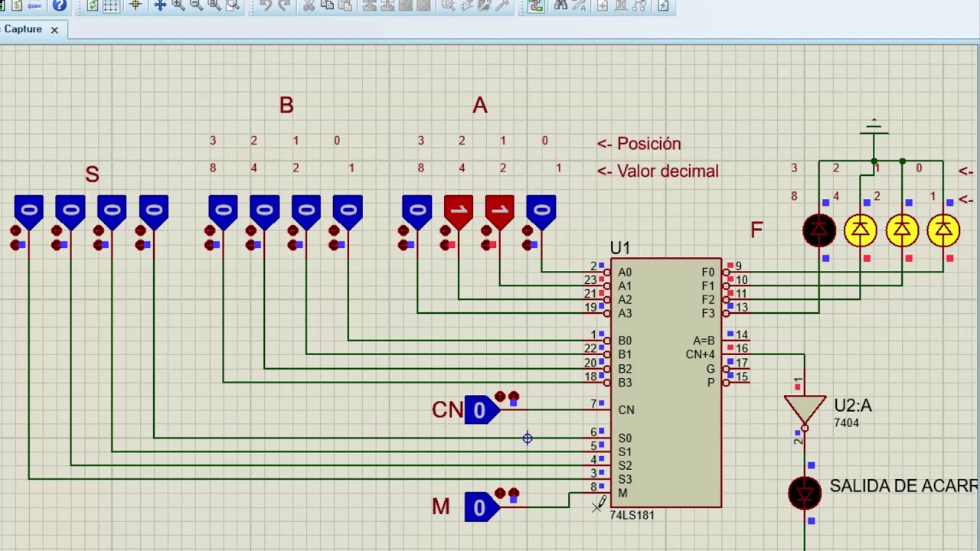Toggle B position 2 logic state

pyautogui.click(x=264, y=212)
